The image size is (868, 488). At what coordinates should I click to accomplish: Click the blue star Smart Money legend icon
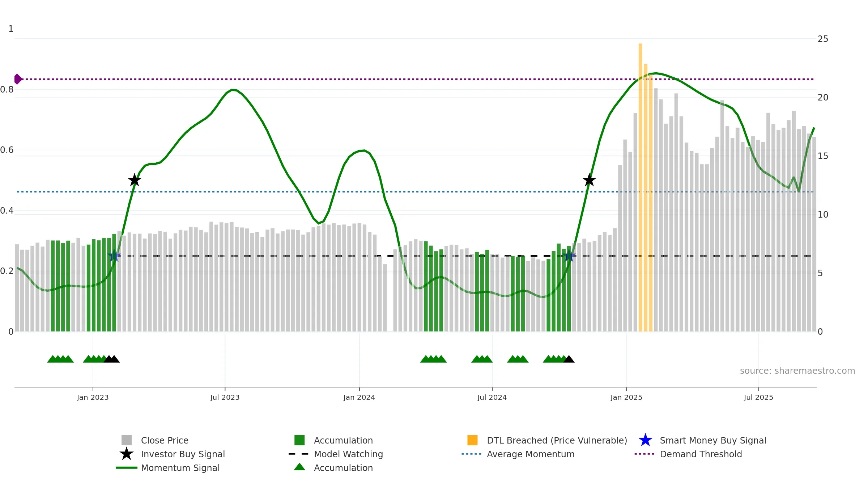pyautogui.click(x=645, y=440)
